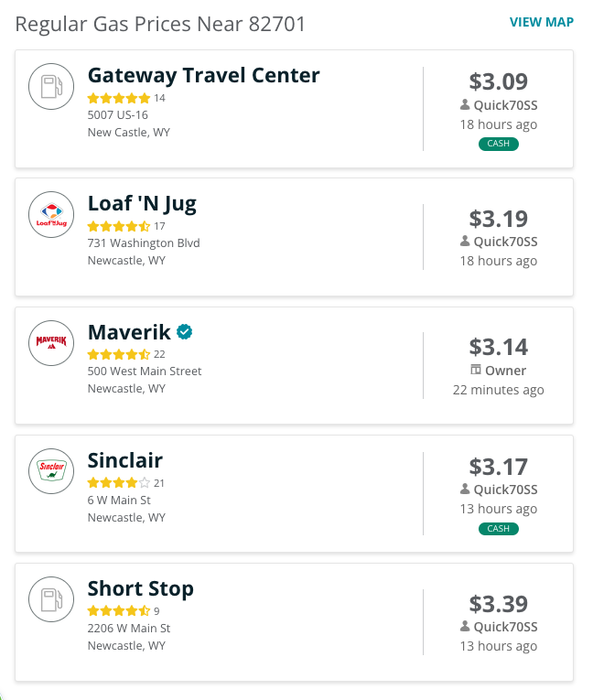Image resolution: width=593 pixels, height=700 pixels.
Task: Click the user icon beside Quick70SS at Gateway
Action: tap(465, 104)
